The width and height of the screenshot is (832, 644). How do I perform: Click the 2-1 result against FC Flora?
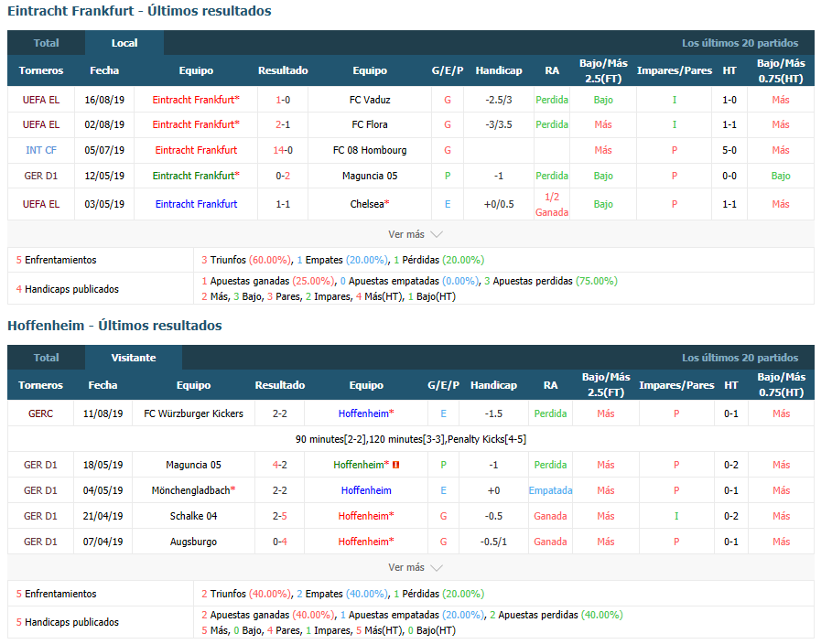point(283,124)
